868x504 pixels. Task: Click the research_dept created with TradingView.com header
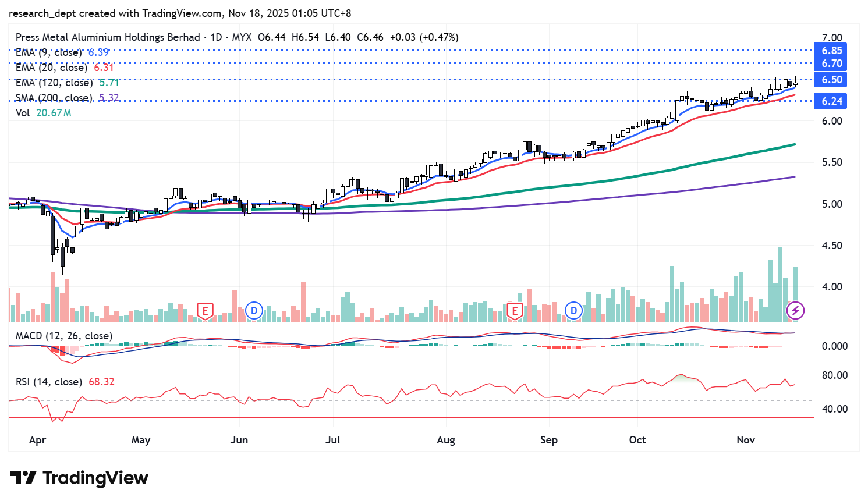[180, 13]
